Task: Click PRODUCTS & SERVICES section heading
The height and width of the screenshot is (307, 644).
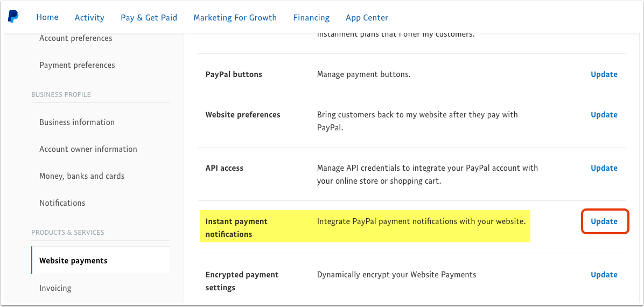Action: (68, 233)
